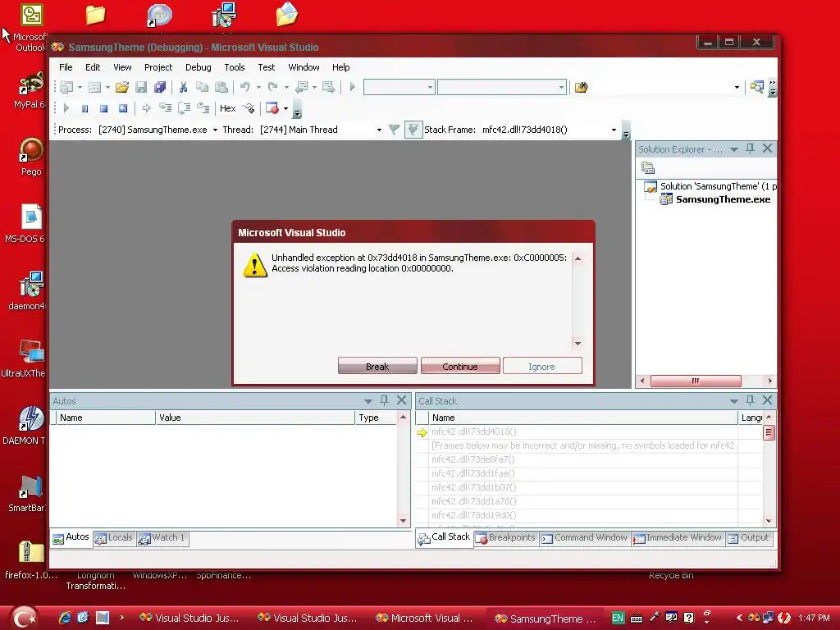Toggle Hex display mode

[x=228, y=108]
